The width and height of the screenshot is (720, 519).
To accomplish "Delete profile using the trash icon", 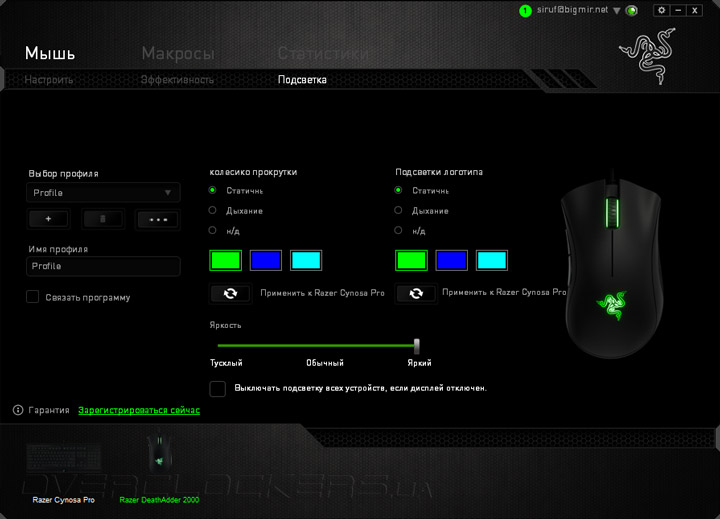I will coord(103,219).
